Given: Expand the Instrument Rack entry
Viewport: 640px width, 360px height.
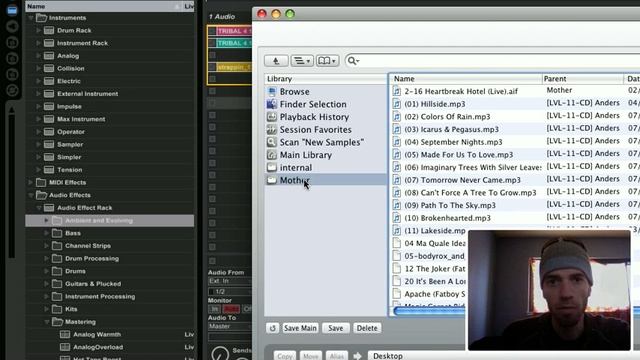Looking at the screenshot, I should (39, 43).
